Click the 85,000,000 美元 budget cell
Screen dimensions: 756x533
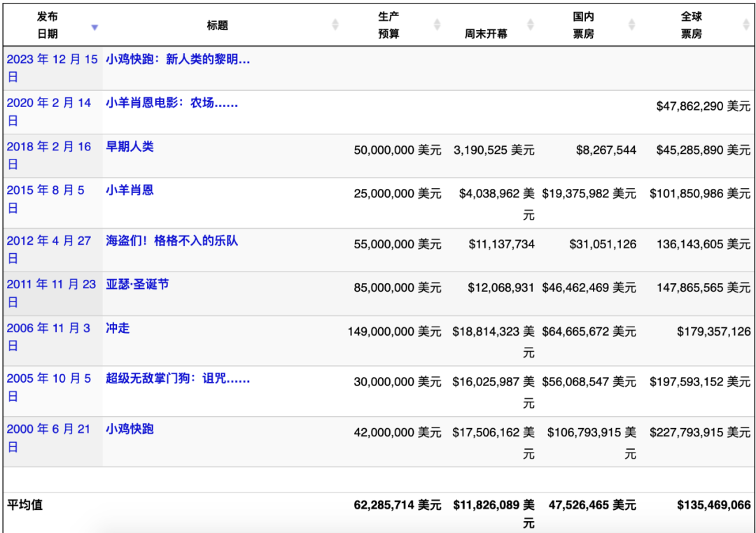tap(398, 287)
